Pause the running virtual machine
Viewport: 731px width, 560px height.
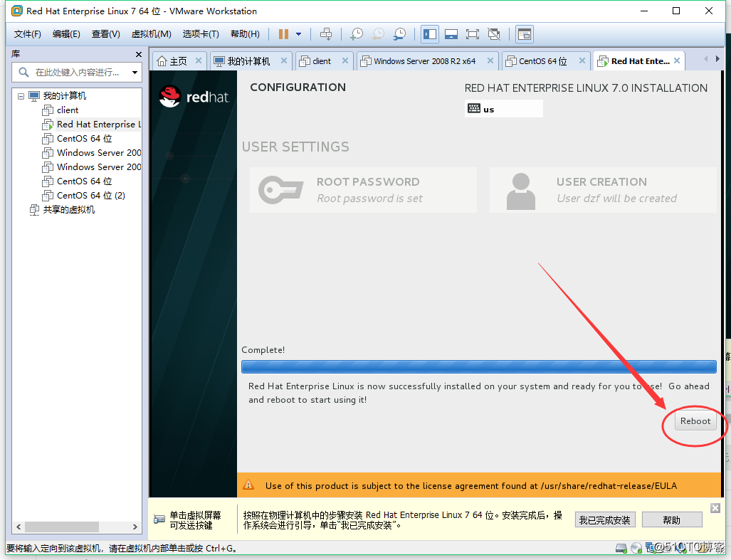click(283, 34)
